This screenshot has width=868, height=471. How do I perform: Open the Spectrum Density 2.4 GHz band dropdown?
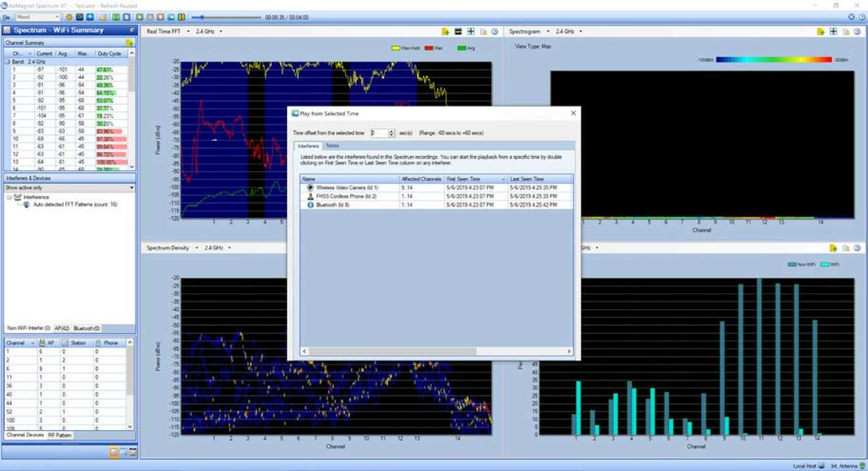229,248
